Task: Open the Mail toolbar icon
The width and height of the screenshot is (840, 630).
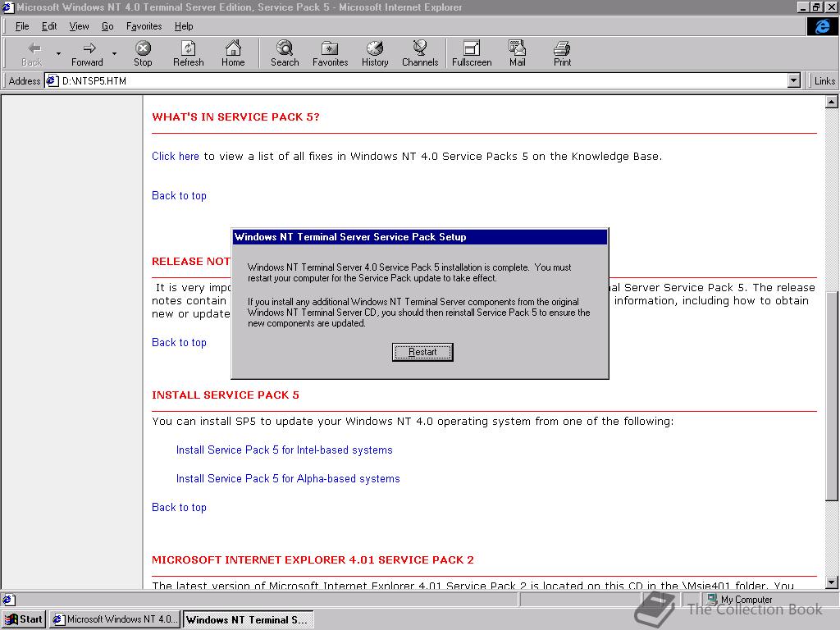Action: (517, 48)
